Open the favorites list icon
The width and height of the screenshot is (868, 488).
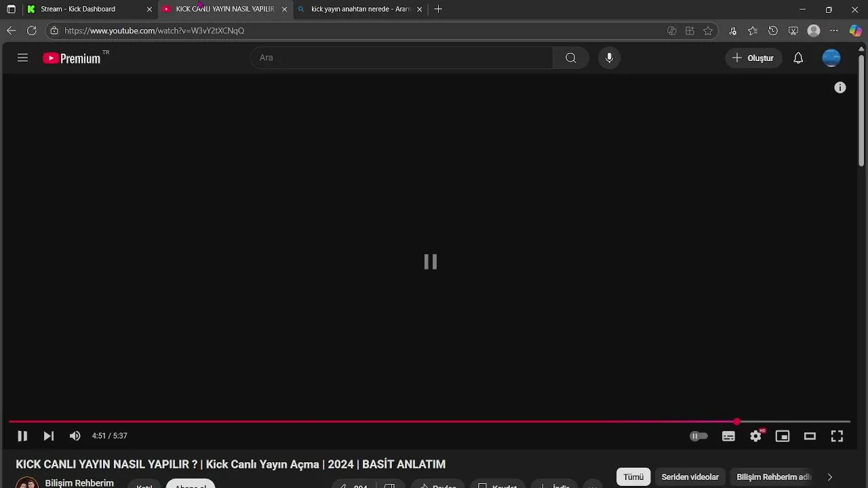click(753, 30)
